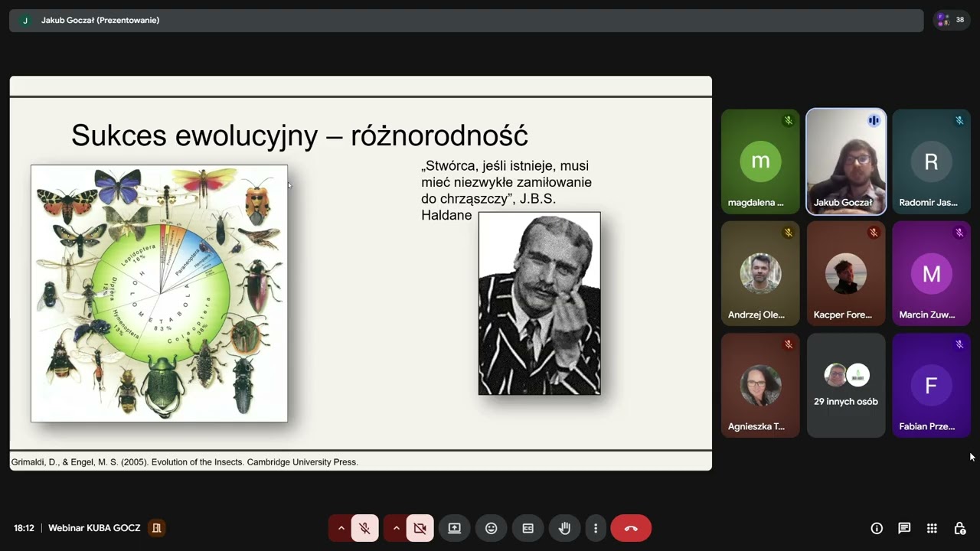
Task: Open meeting details info icon
Action: 877,528
